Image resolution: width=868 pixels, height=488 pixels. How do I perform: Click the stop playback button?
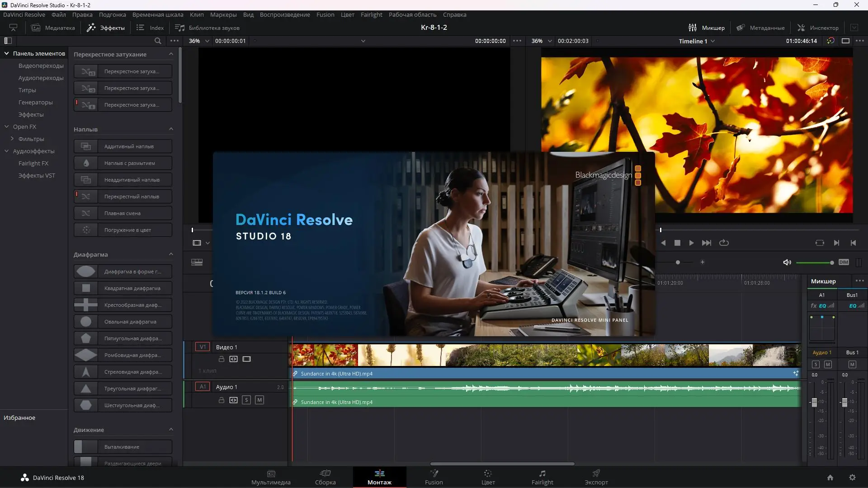coord(677,243)
